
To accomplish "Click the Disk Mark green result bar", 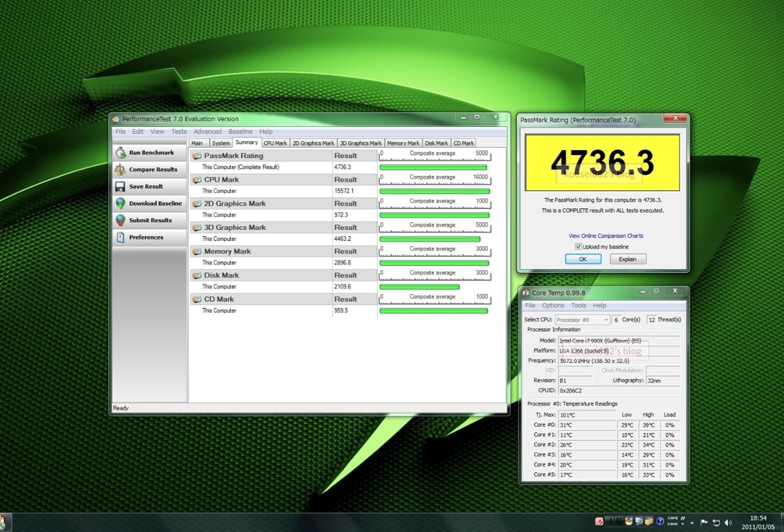I will tap(419, 287).
